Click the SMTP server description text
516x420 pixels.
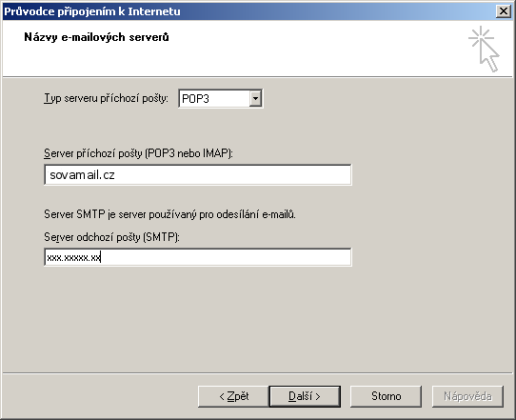(169, 214)
